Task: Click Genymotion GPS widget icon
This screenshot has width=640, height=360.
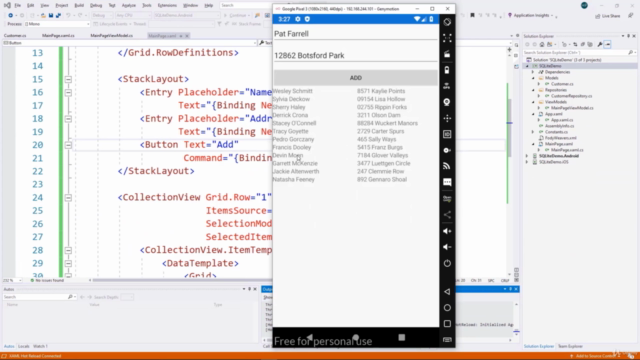Action: point(447,86)
